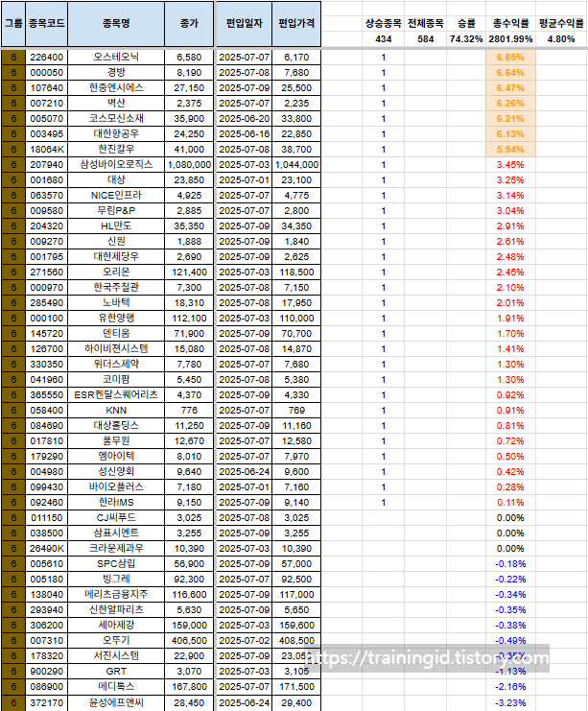
Task: Click the 메디톡스 name cell
Action: point(116,687)
